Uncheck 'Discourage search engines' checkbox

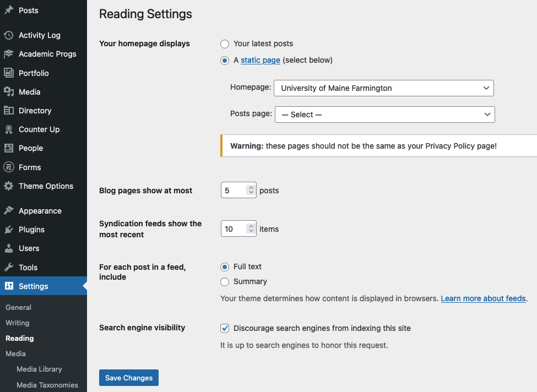[225, 328]
